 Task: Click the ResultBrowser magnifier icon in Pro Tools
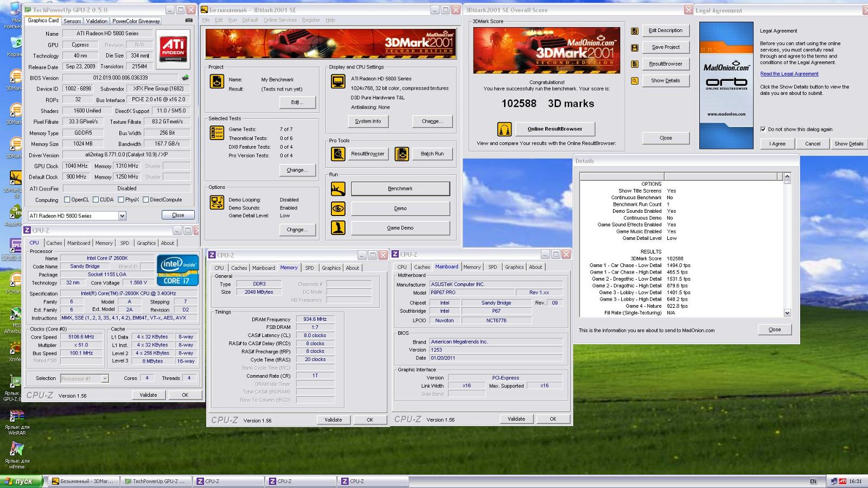(x=338, y=154)
